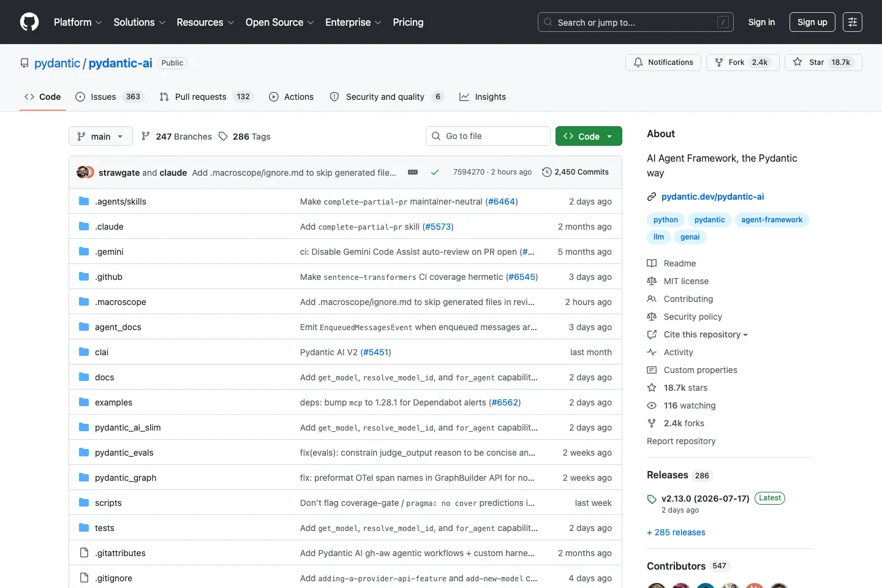Image resolution: width=882 pixels, height=588 pixels.
Task: Expand the Platform menu in header
Action: 78,22
